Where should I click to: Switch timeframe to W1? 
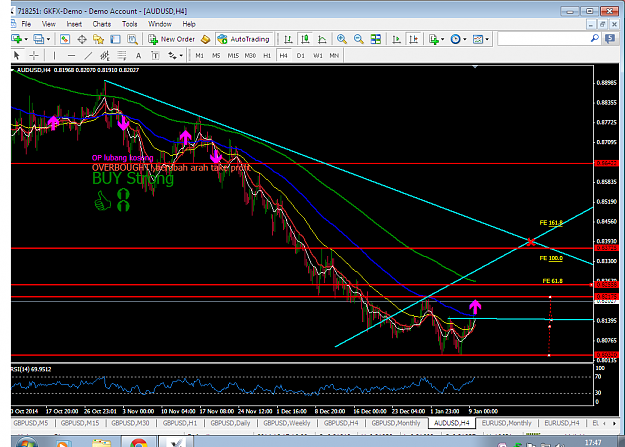tap(318, 55)
